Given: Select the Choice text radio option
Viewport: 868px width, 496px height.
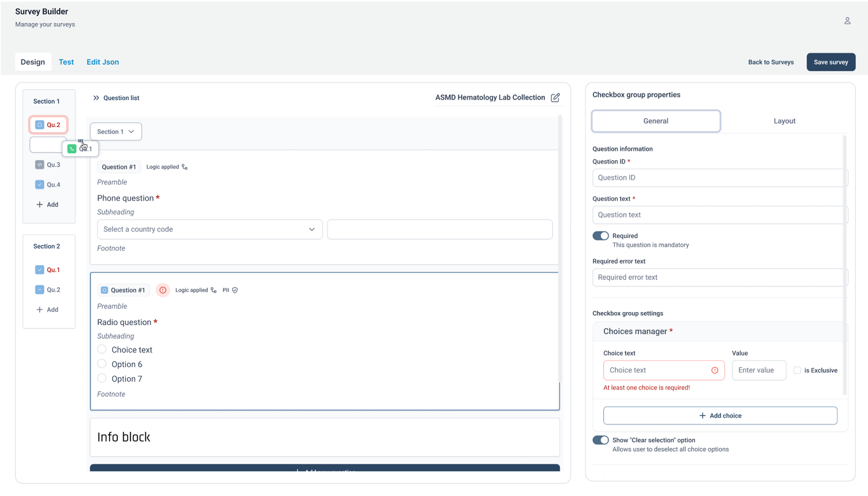Looking at the screenshot, I should tap(102, 349).
